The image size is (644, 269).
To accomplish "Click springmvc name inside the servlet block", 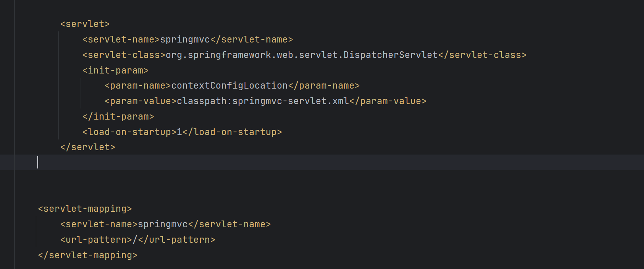I will (185, 40).
